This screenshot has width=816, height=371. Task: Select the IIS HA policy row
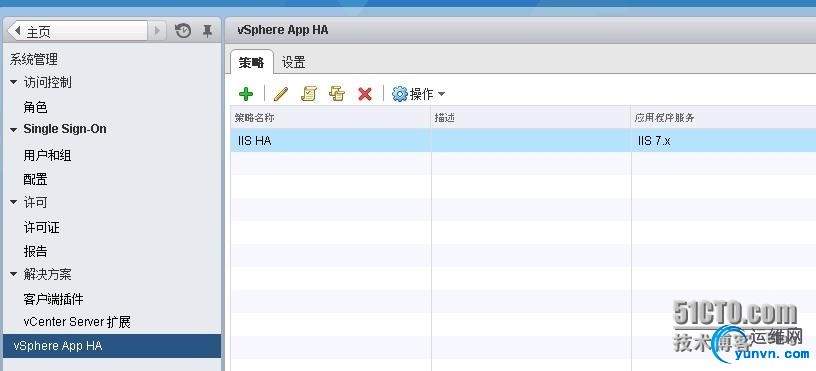pos(523,140)
